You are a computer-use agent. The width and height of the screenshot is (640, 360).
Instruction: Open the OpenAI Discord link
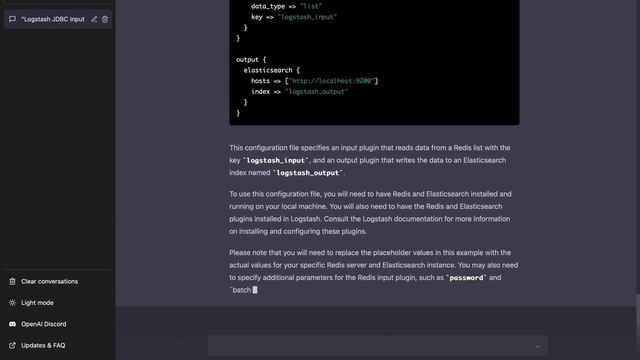[x=44, y=324]
